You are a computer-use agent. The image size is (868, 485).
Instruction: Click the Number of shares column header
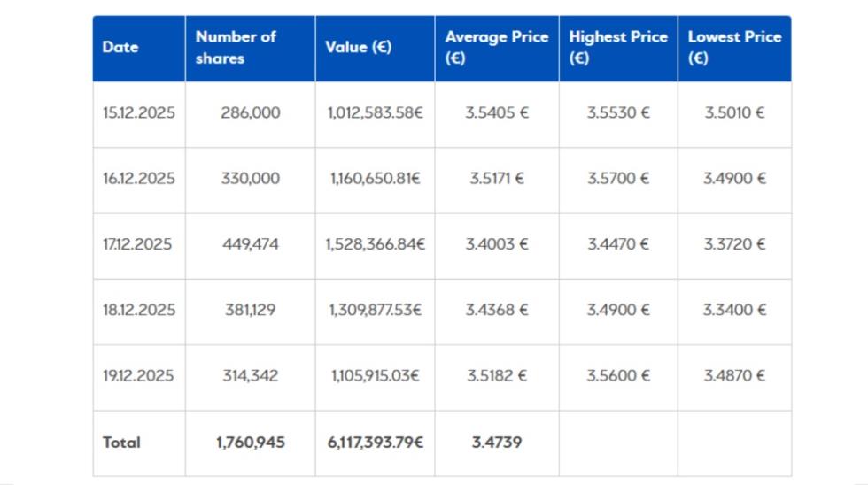coord(236,48)
